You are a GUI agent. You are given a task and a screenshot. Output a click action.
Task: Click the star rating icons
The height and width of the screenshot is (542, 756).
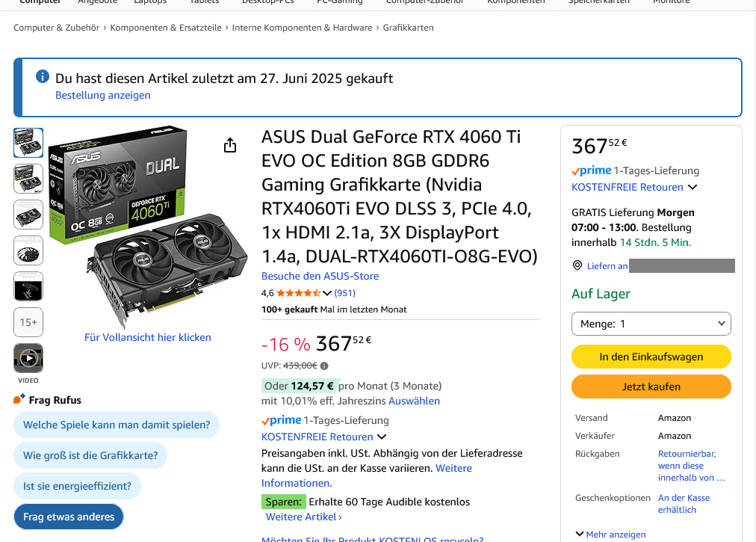click(x=299, y=293)
